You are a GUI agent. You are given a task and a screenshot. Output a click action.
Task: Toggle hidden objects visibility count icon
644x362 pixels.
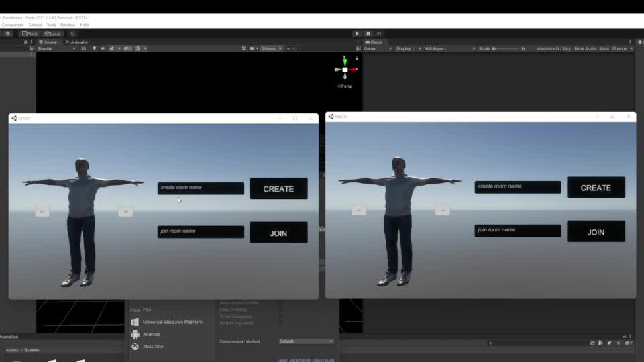(127, 48)
